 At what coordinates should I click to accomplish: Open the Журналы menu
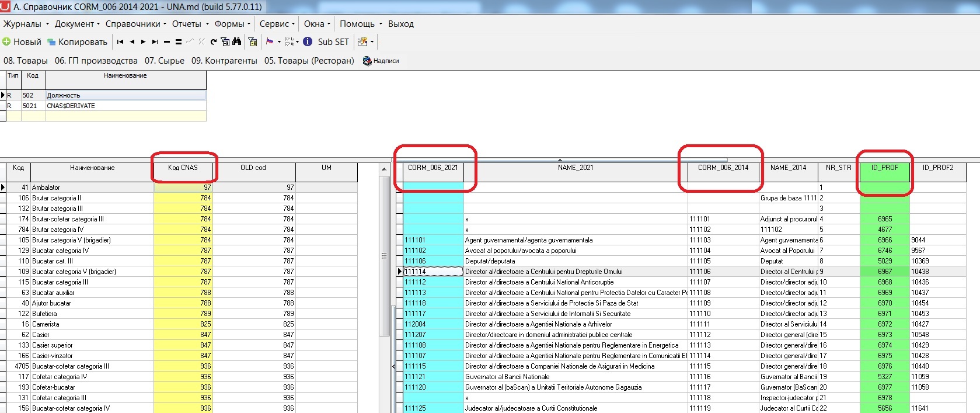pyautogui.click(x=26, y=24)
